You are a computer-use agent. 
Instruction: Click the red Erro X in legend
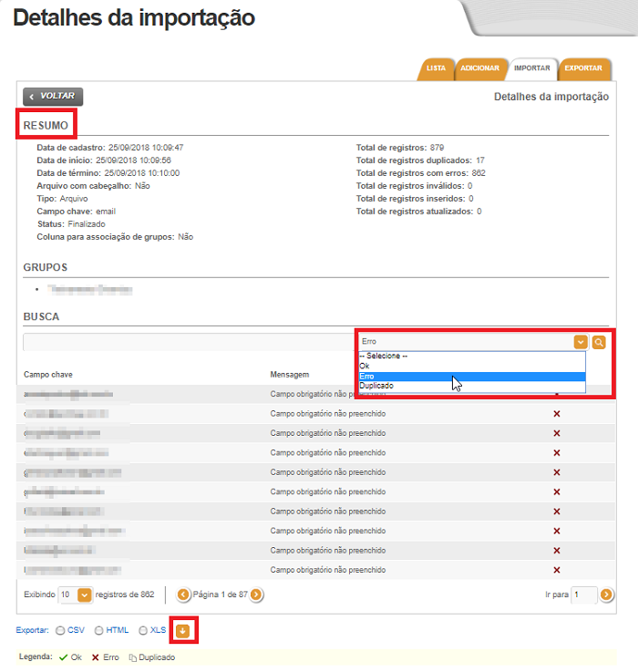click(96, 657)
